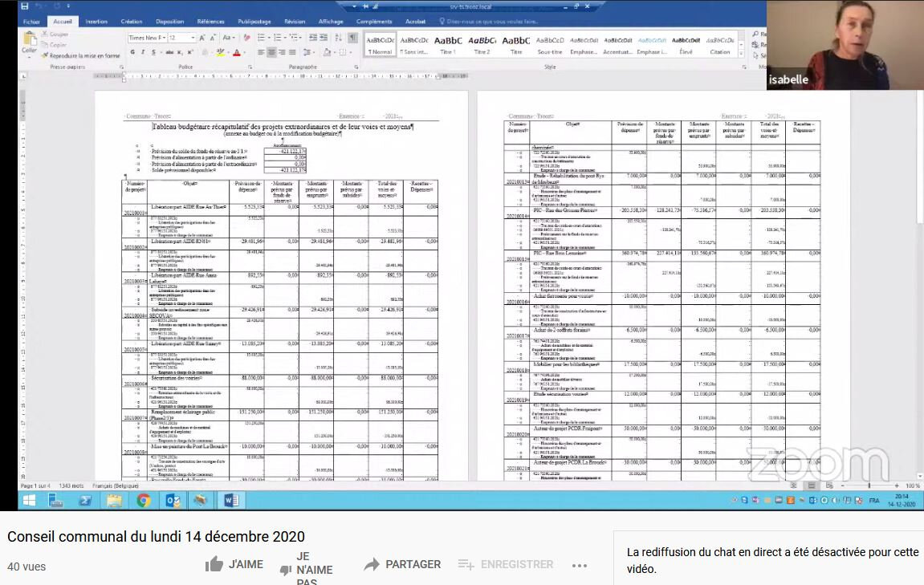Toggle italic (I) formatting
924x585 pixels.
coord(143,52)
